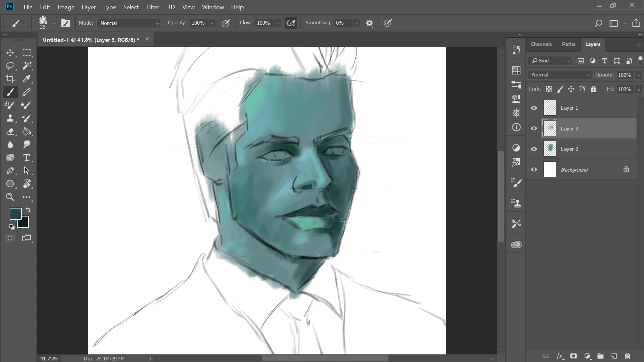Create a new layer with panel icon
The height and width of the screenshot is (362, 644).
pyautogui.click(x=614, y=356)
